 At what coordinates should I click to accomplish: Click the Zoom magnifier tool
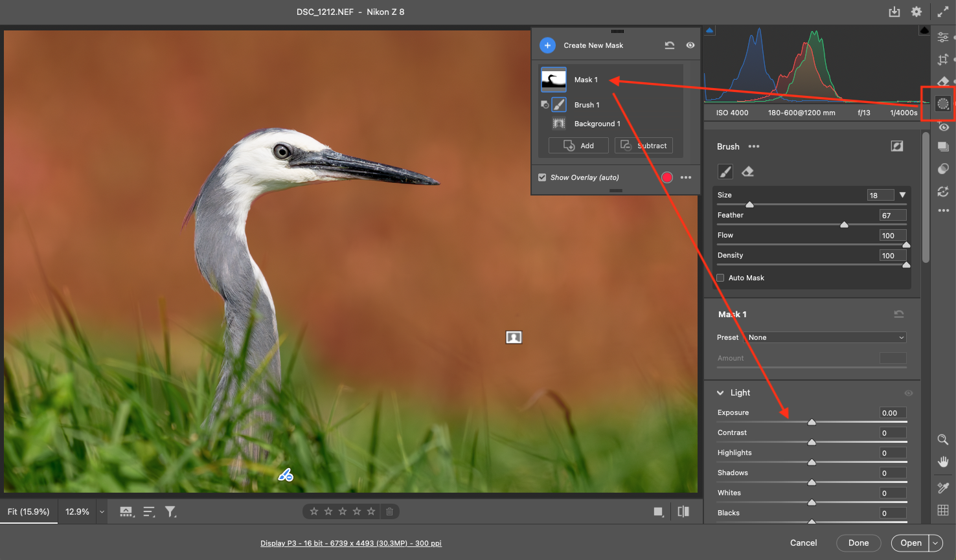click(x=943, y=440)
